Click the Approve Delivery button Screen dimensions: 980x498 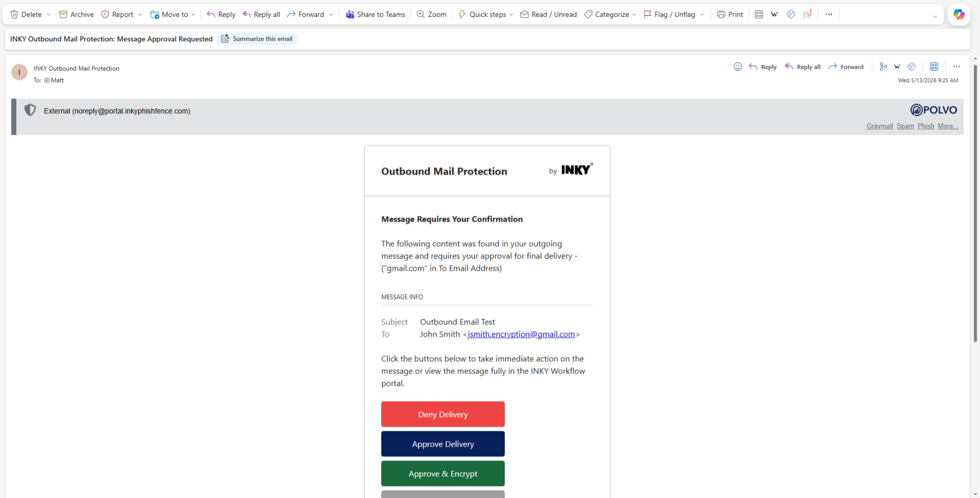[443, 444]
